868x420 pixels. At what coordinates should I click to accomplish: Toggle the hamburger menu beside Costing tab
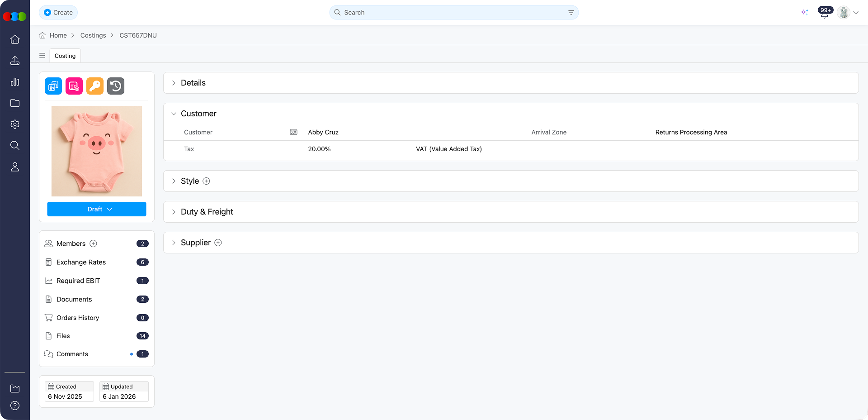(x=42, y=56)
